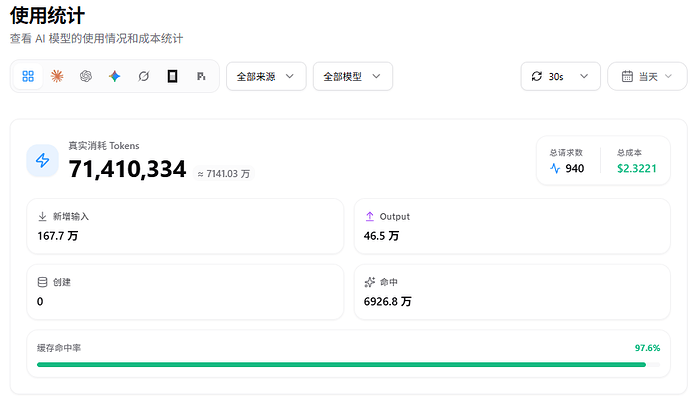Select the all-providers grid icon
Image resolution: width=690 pixels, height=396 pixels.
point(28,77)
